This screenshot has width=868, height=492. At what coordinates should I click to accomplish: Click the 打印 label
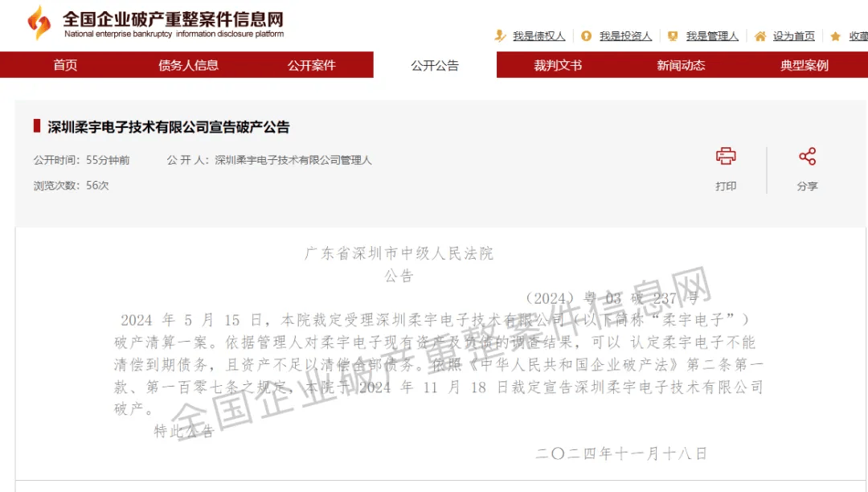[x=726, y=186]
